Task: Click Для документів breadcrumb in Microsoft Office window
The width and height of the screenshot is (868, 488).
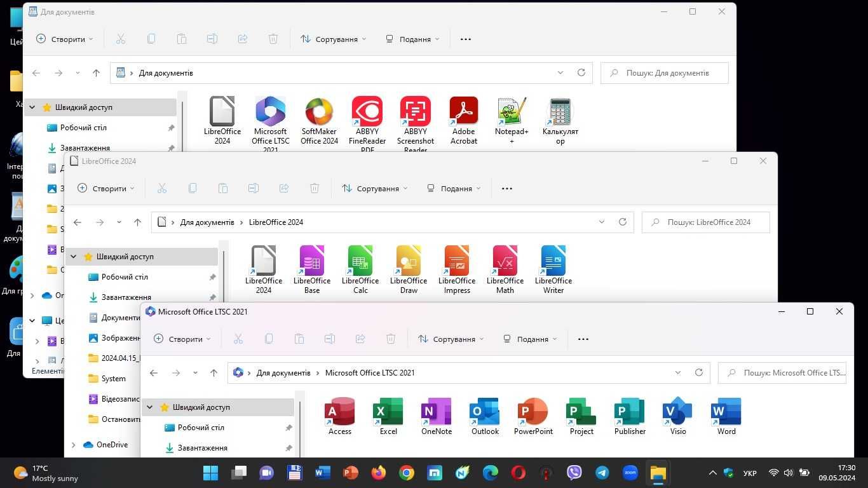Action: click(283, 372)
